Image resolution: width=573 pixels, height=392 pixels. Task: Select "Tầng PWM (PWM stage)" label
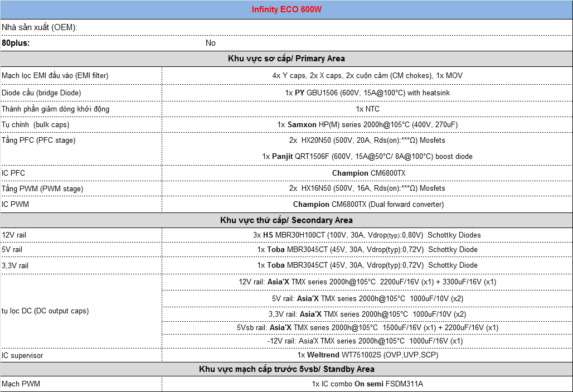[x=42, y=188]
